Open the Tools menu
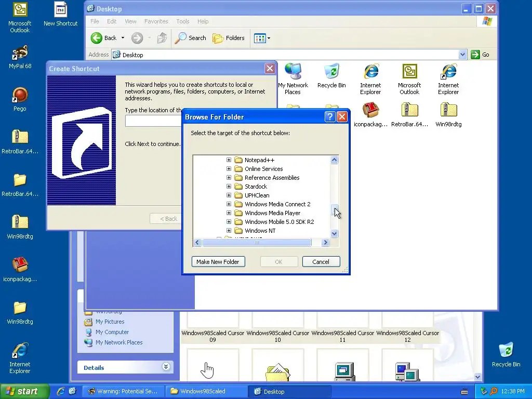The width and height of the screenshot is (532, 399). click(182, 21)
